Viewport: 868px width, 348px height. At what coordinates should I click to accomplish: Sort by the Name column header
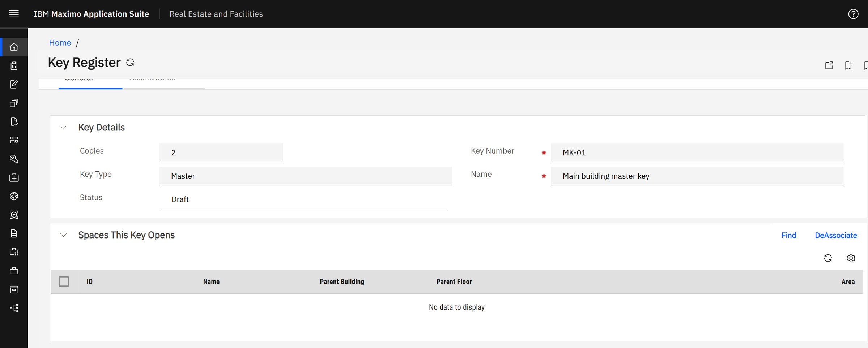coord(211,282)
